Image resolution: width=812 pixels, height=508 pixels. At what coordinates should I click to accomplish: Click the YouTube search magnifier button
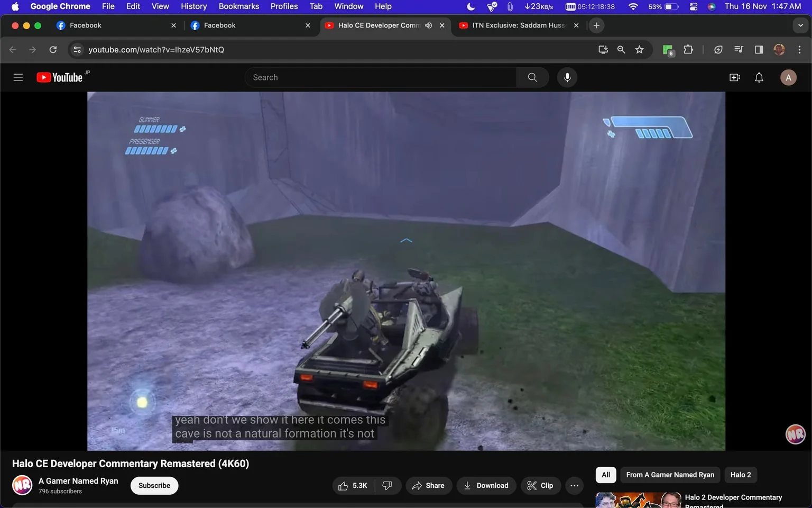click(x=532, y=77)
